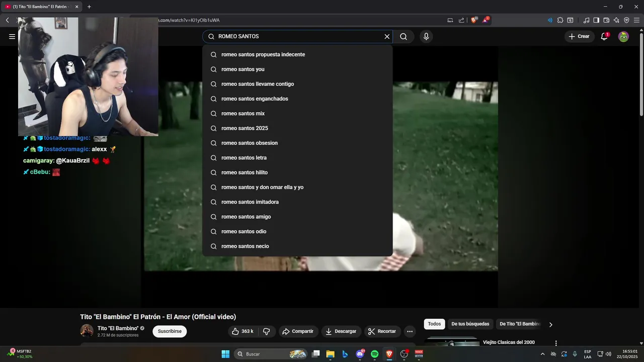
Task: Dislike the video with thumbs down
Action: click(267, 331)
